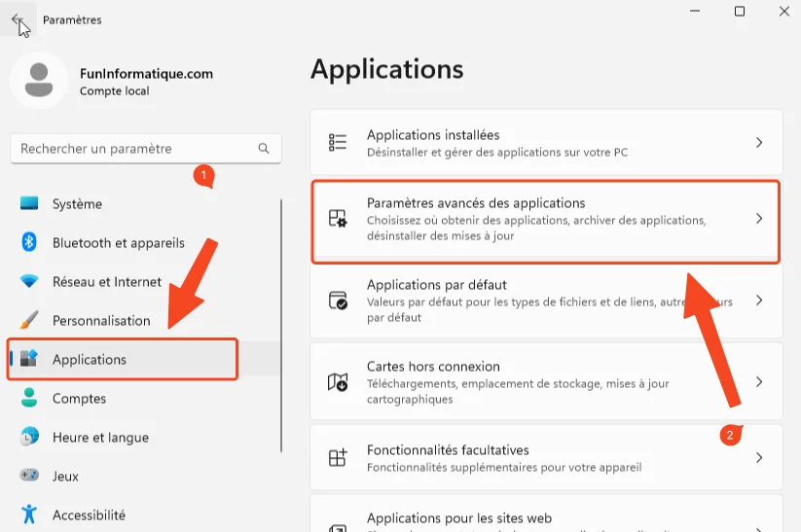Viewport: 801px width, 532px height.
Task: Open Comptes section
Action: pyautogui.click(x=144, y=398)
